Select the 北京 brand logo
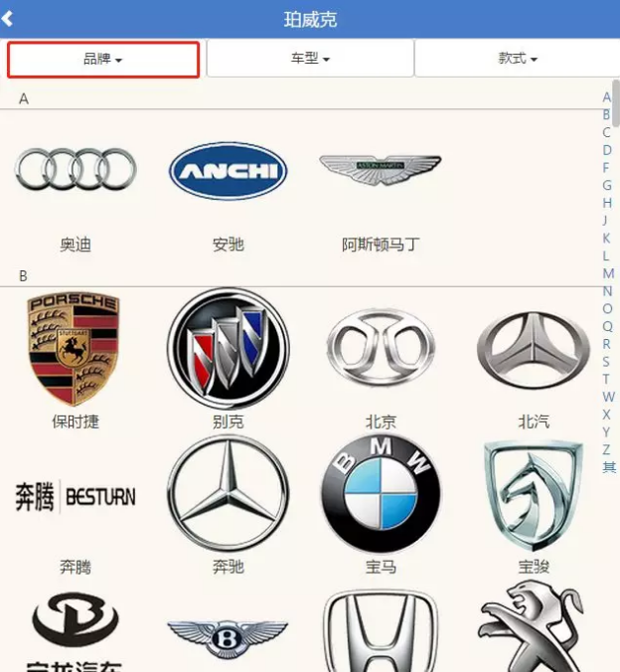The width and height of the screenshot is (620, 672). (x=381, y=347)
